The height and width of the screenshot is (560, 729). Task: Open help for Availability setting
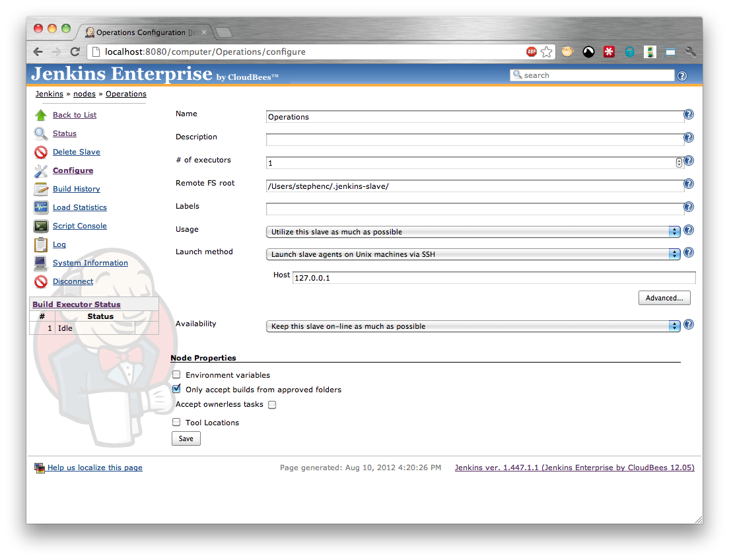pos(689,324)
